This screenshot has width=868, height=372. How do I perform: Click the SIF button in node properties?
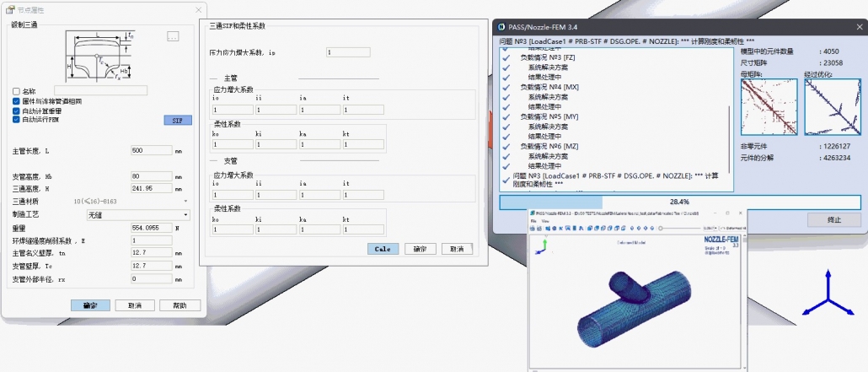pos(178,121)
